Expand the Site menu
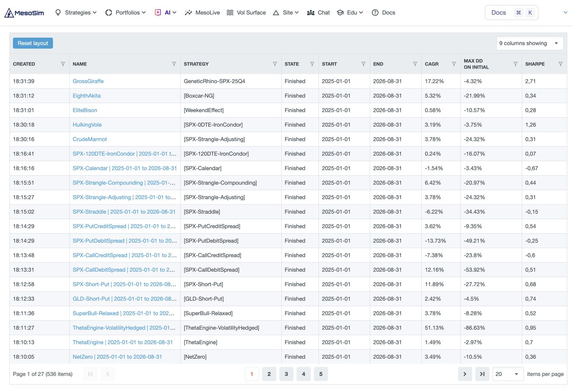The image size is (572, 392). [286, 13]
